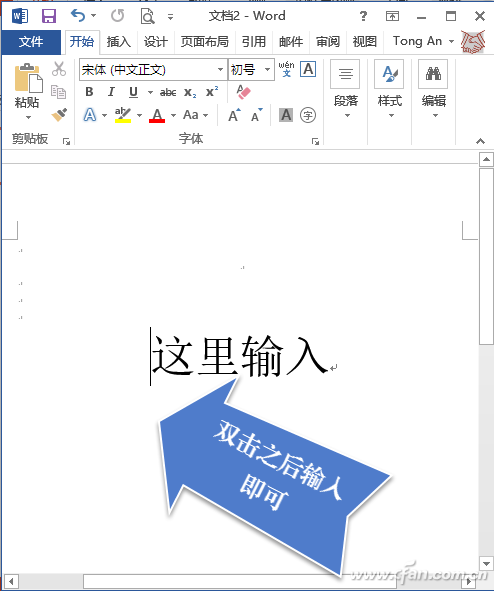Click the Enclose Characters circled icon
Image resolution: width=494 pixels, height=591 pixels.
click(x=308, y=115)
